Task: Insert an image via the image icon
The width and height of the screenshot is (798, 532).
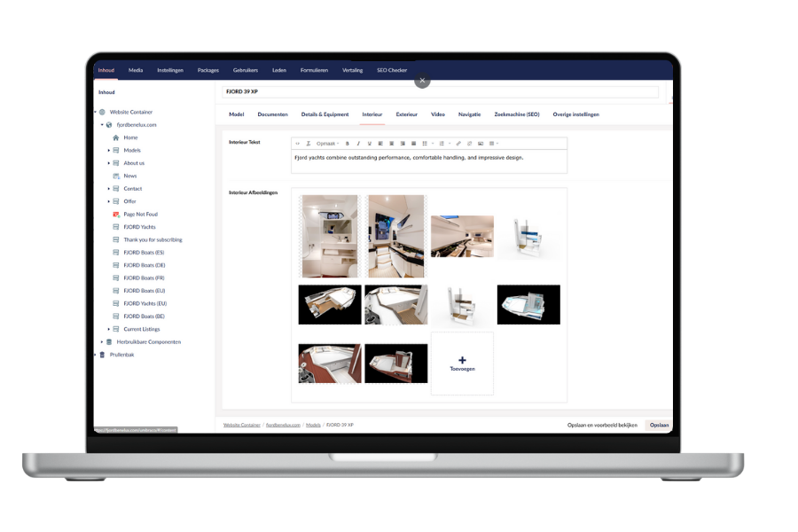Action: (x=480, y=142)
